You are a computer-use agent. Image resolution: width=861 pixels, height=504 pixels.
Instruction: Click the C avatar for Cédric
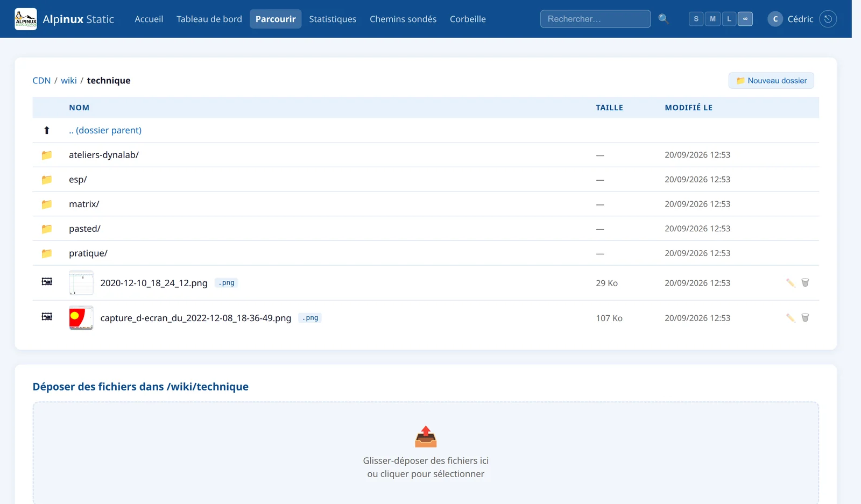coord(775,19)
